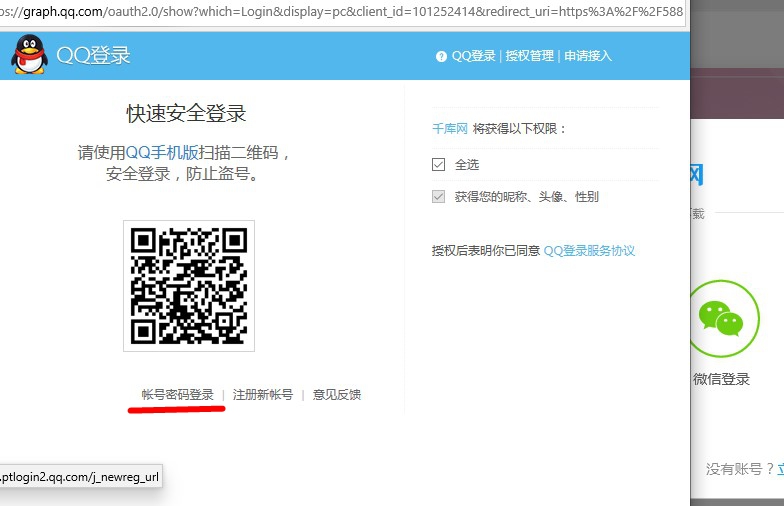Open the QQ登录服务协议 agreement link

pos(589,251)
